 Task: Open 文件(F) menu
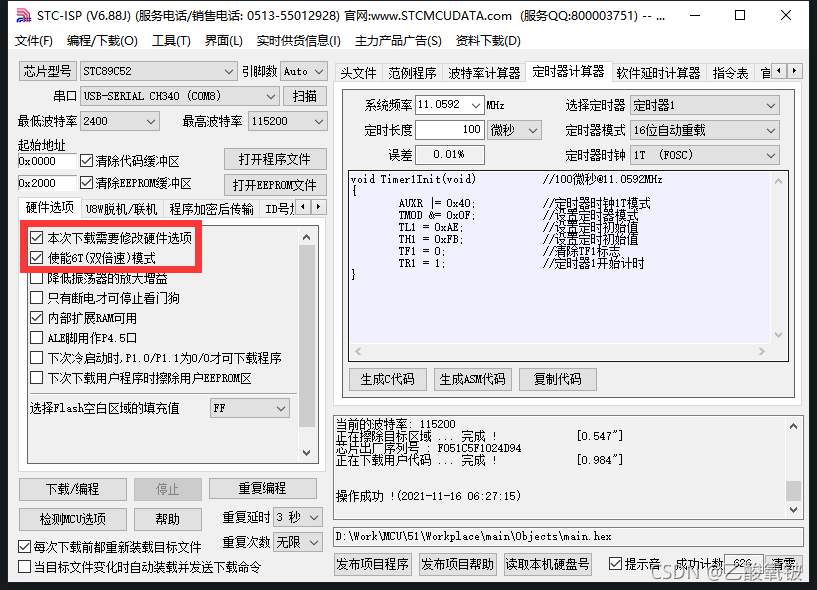point(33,41)
